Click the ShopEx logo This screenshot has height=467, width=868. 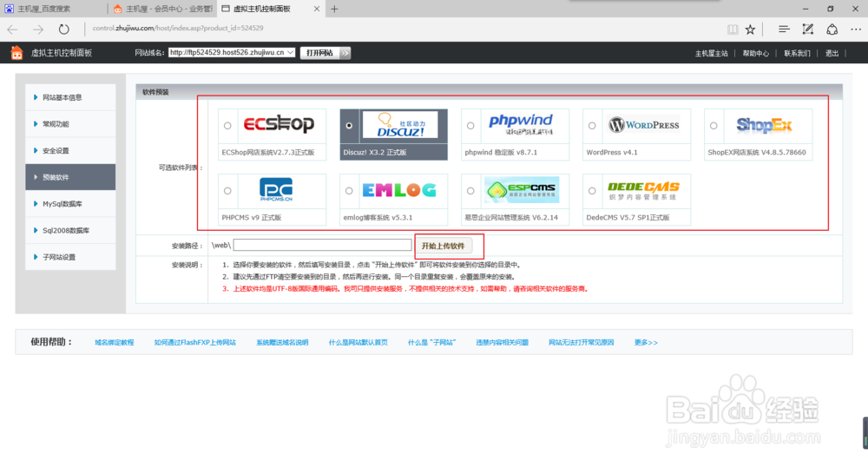pos(765,125)
